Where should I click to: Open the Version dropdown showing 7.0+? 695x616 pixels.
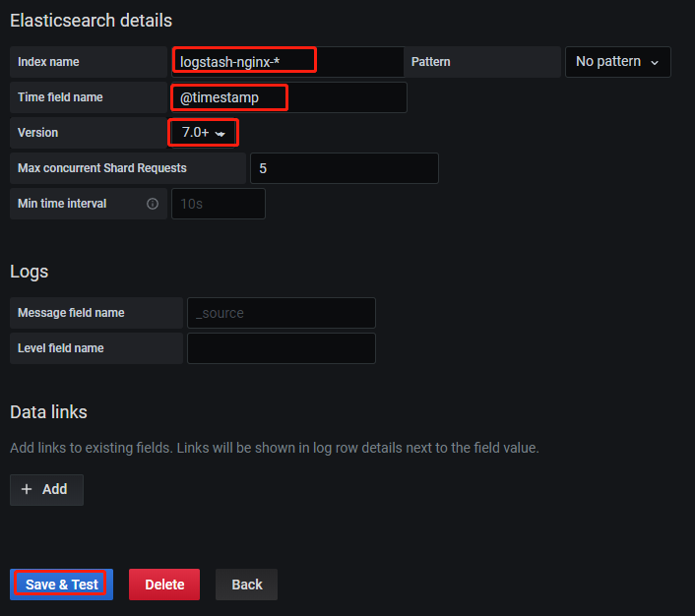203,133
